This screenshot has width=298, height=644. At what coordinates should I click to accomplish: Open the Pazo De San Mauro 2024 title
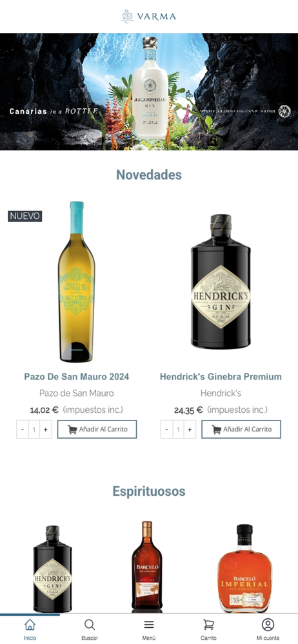coord(77,377)
